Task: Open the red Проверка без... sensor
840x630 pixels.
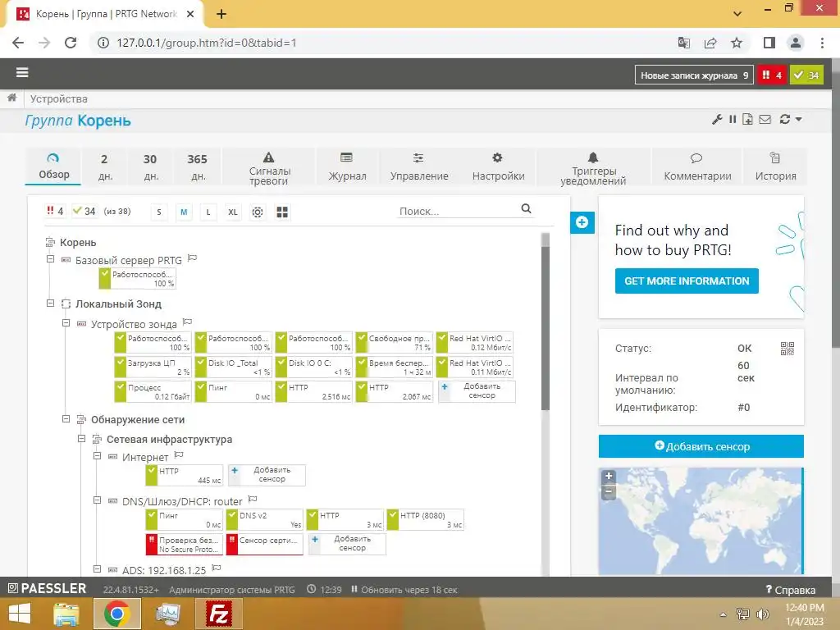Action: pos(185,545)
